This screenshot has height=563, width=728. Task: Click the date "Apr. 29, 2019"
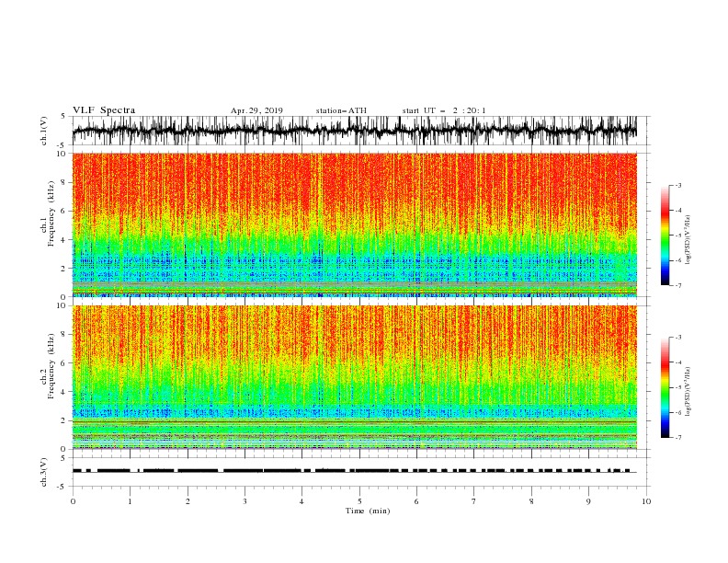click(256, 110)
